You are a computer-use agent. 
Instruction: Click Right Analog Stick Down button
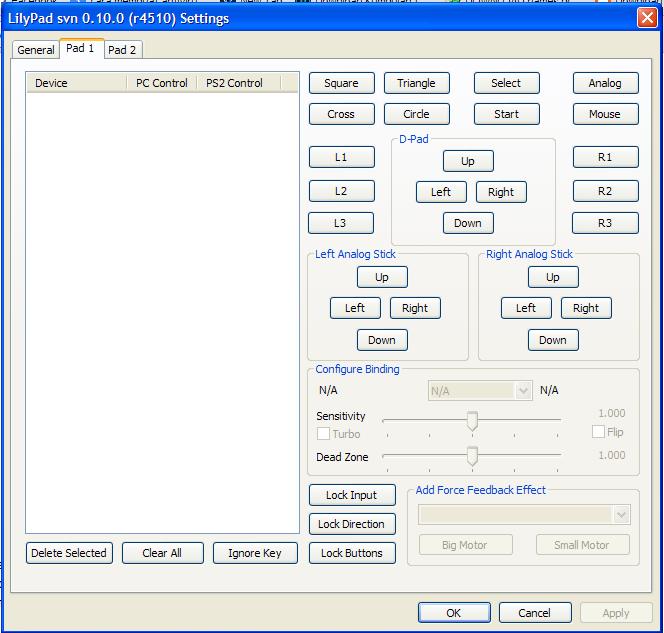553,340
